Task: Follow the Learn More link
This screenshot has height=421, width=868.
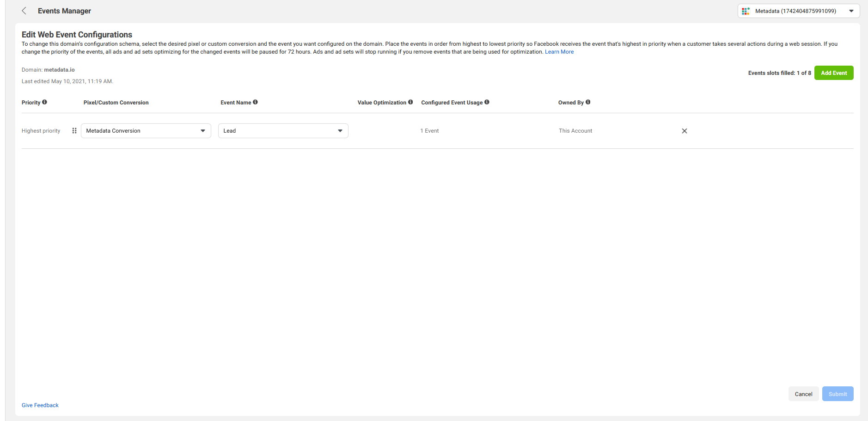Action: (559, 52)
